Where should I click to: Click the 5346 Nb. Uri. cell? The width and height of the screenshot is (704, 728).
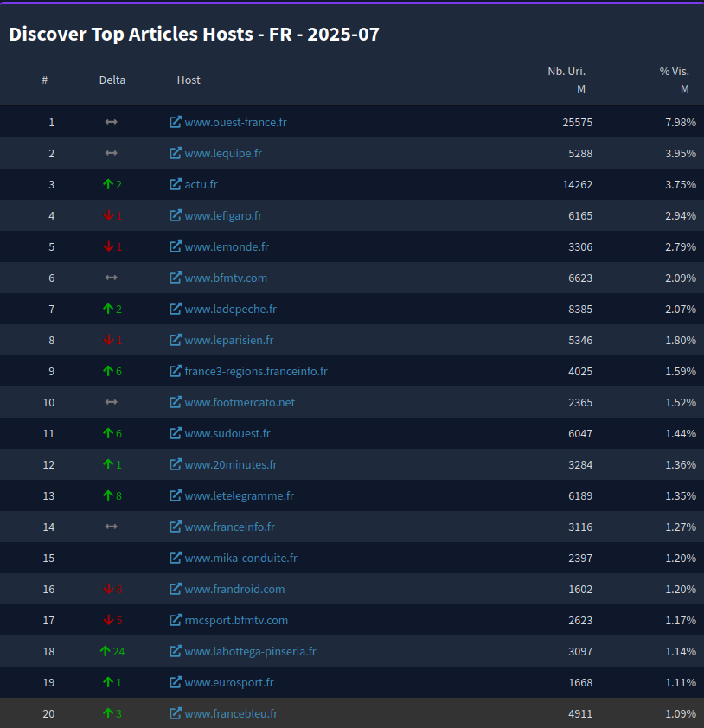coord(580,340)
